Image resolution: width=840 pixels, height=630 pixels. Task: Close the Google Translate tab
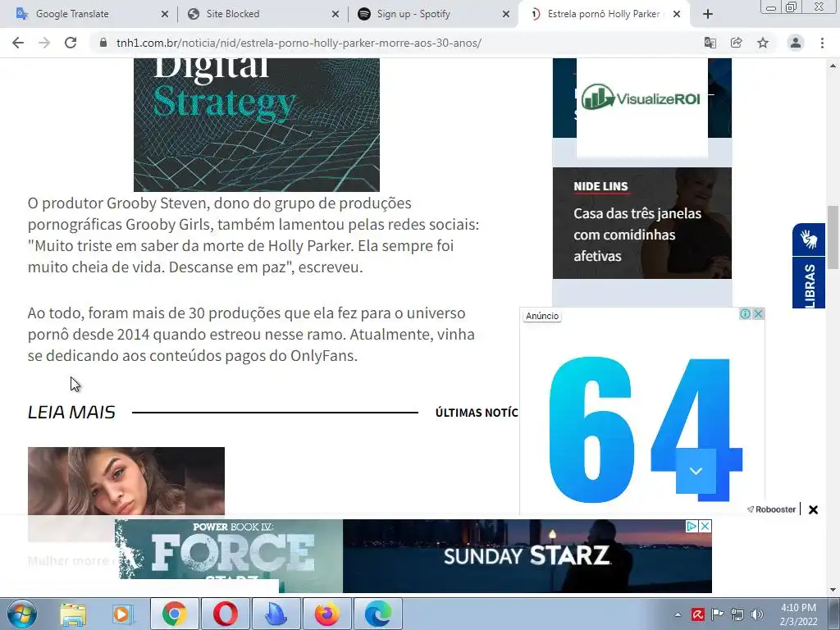point(164,14)
